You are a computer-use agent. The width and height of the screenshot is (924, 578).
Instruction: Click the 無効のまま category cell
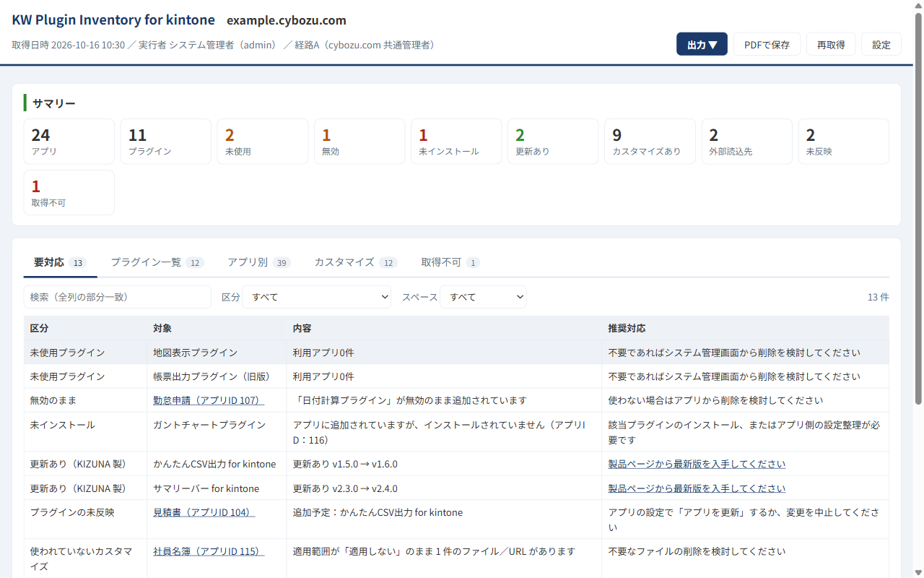(85, 400)
